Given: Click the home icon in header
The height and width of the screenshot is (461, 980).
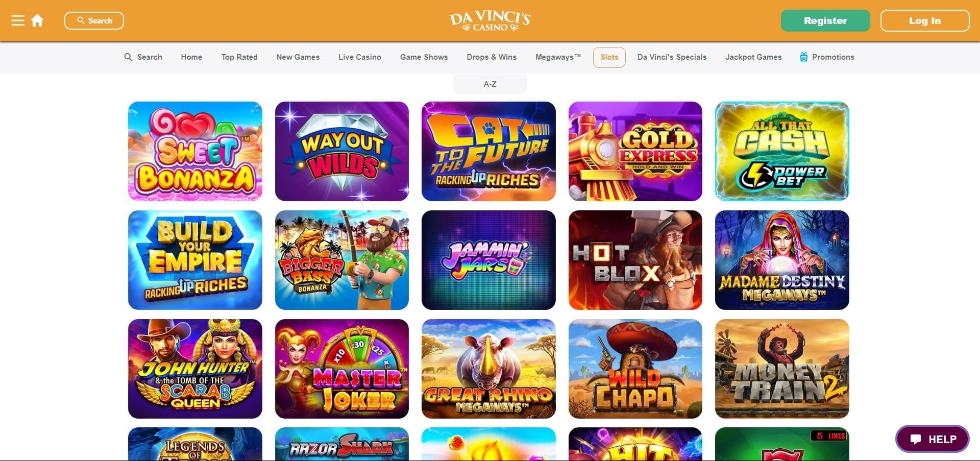Looking at the screenshot, I should [x=37, y=20].
